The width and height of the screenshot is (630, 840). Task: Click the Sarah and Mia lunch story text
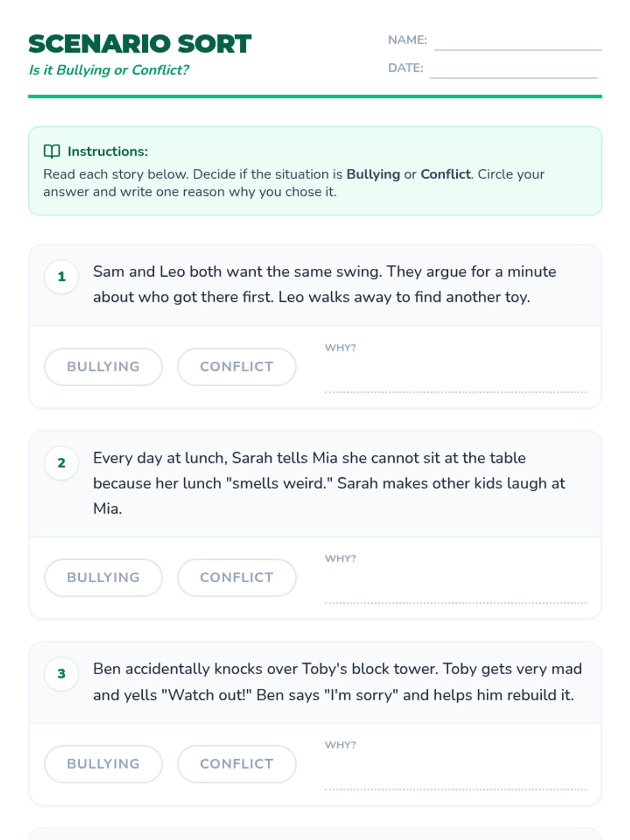click(x=329, y=483)
